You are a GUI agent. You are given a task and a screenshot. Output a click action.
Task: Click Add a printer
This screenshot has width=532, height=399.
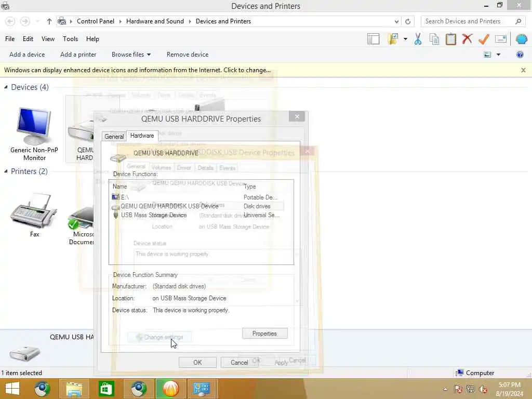click(78, 55)
